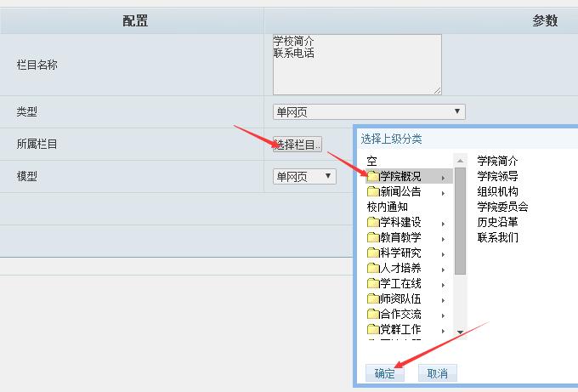Expand the 新闻公告 submenu arrow
This screenshot has width=578, height=392.
click(443, 193)
